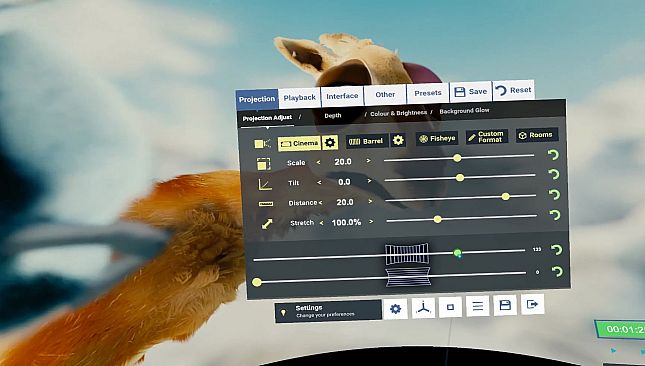Click the Scale slider handle

[457, 158]
